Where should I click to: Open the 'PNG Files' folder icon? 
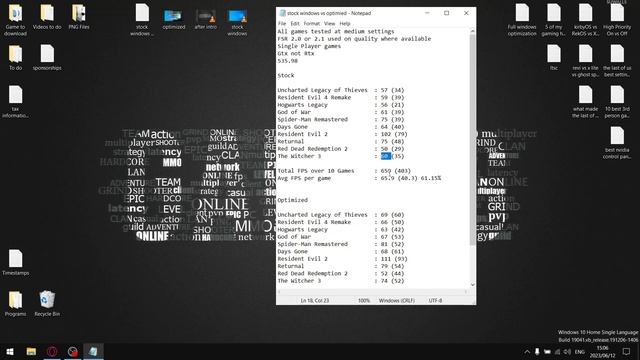(x=79, y=16)
